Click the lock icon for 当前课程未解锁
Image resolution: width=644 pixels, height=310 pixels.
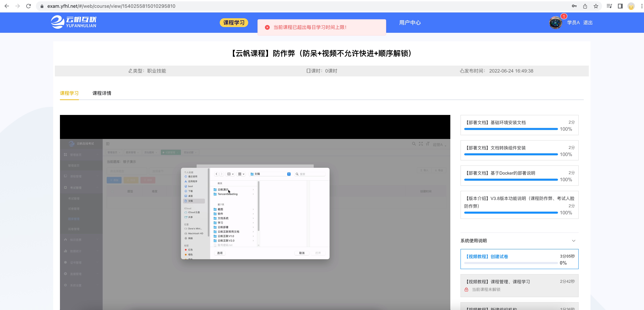[x=466, y=290]
